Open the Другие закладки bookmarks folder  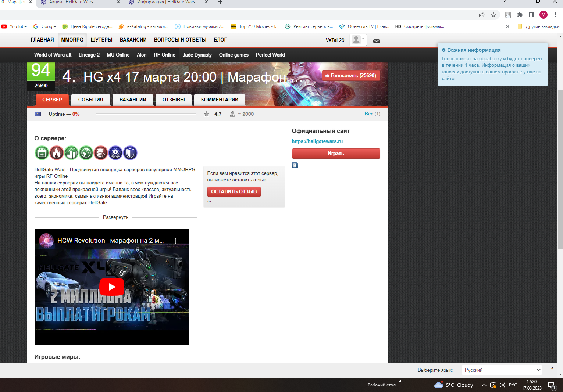[x=538, y=26]
